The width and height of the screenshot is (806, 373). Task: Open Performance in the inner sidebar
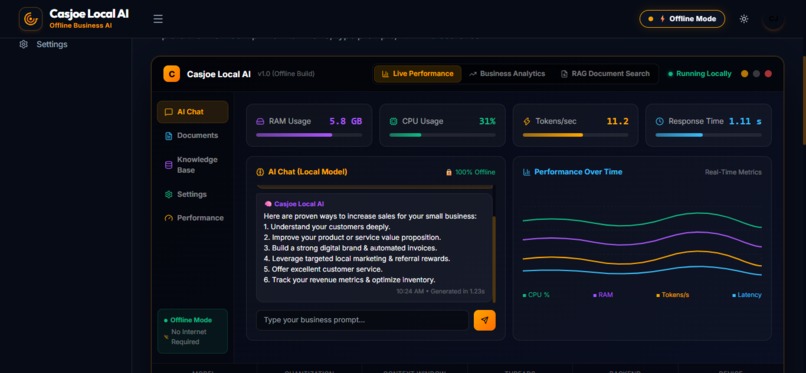pyautogui.click(x=193, y=218)
